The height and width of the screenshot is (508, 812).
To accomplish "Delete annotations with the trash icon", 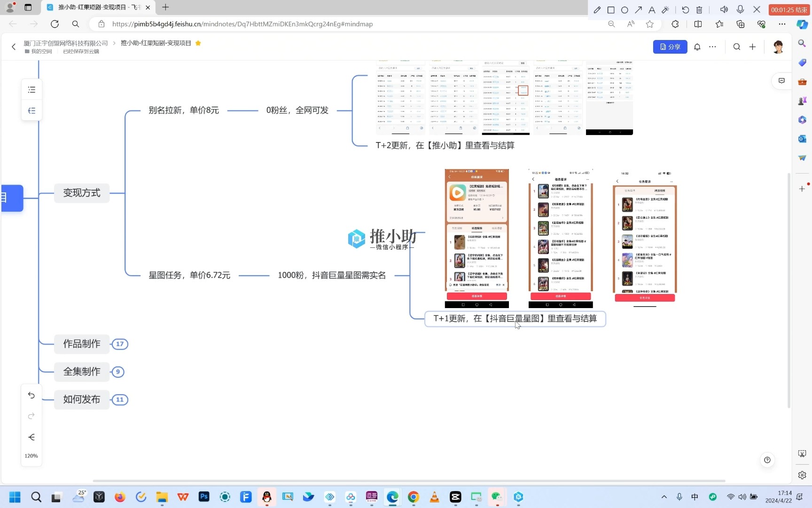I will (699, 9).
